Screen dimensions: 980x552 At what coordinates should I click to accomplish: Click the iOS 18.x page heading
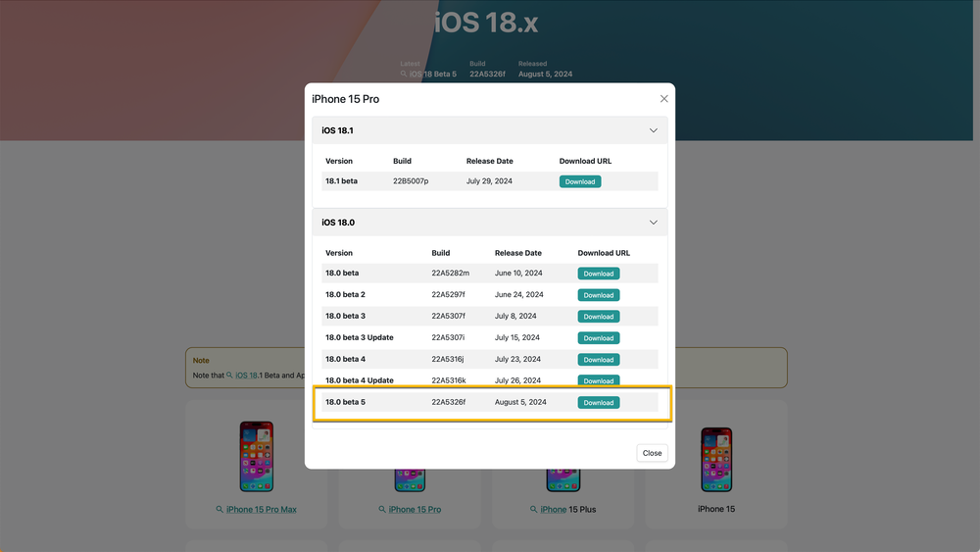tap(486, 24)
